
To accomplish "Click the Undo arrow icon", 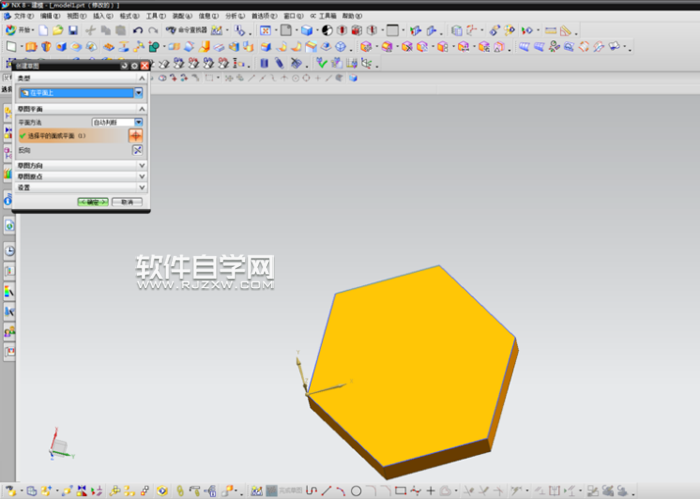I will point(138,31).
